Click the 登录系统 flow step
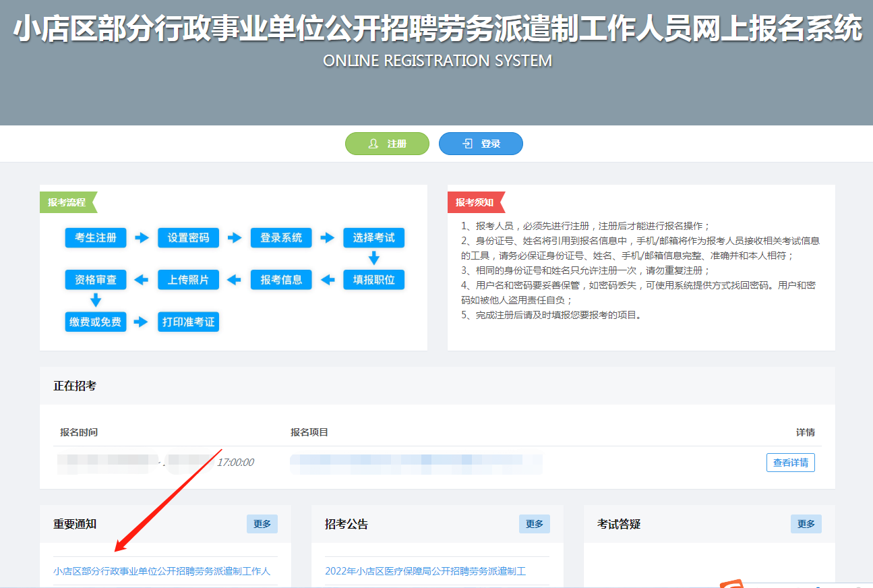This screenshot has height=588, width=873. click(281, 238)
